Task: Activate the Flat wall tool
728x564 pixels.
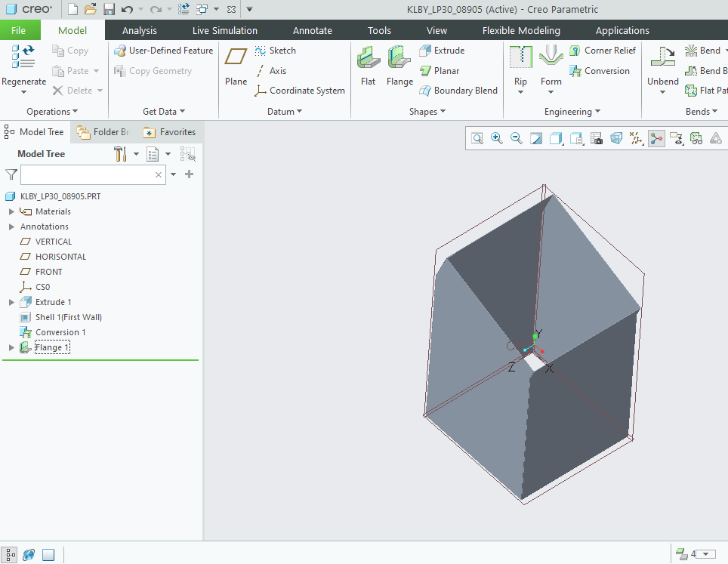Action: (368, 65)
